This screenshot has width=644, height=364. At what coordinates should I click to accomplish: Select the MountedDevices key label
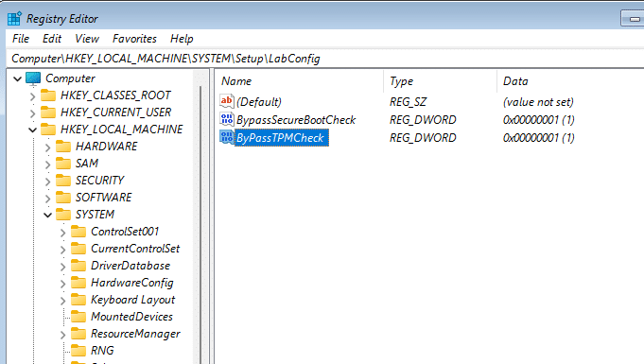pyautogui.click(x=131, y=317)
